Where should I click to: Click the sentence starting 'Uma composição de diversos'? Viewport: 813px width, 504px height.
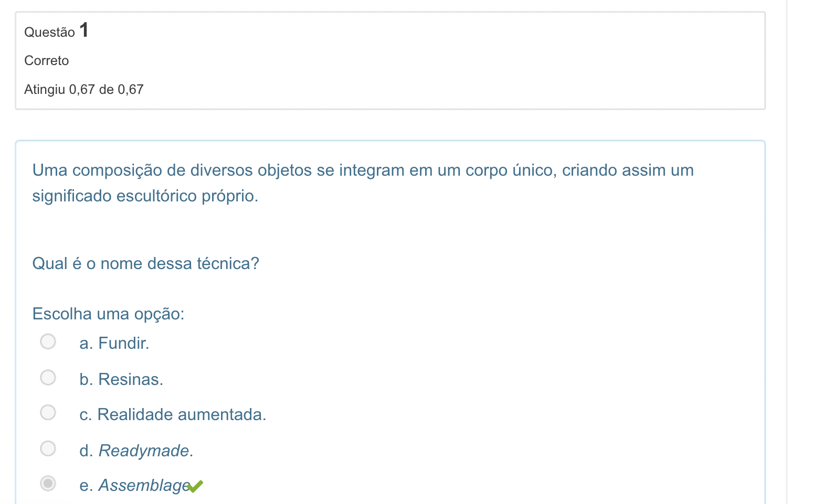click(x=363, y=170)
